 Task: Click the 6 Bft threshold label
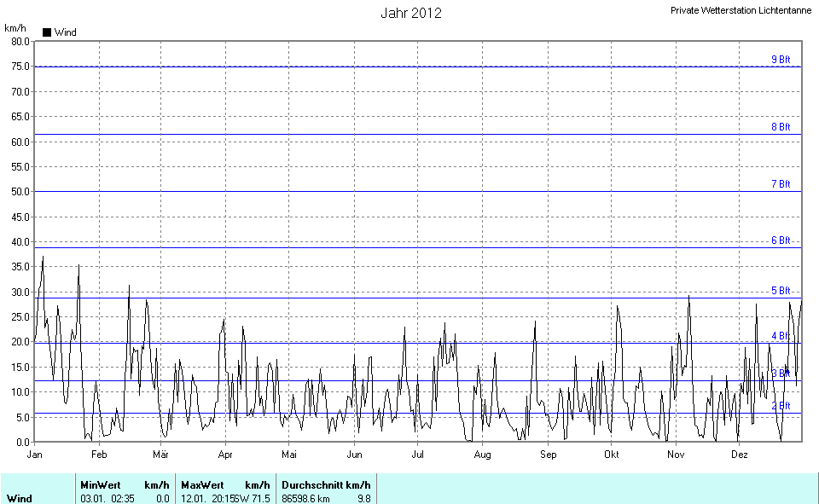(x=781, y=240)
